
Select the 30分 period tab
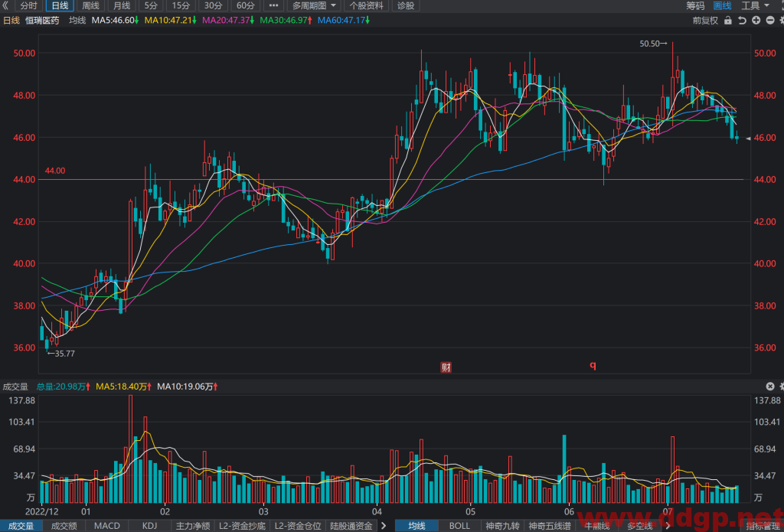(214, 5)
